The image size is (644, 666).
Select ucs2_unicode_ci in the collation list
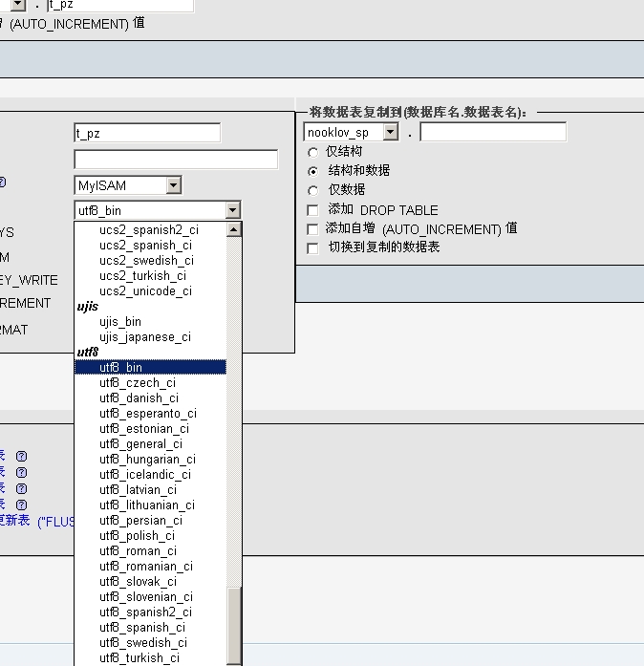pos(145,291)
